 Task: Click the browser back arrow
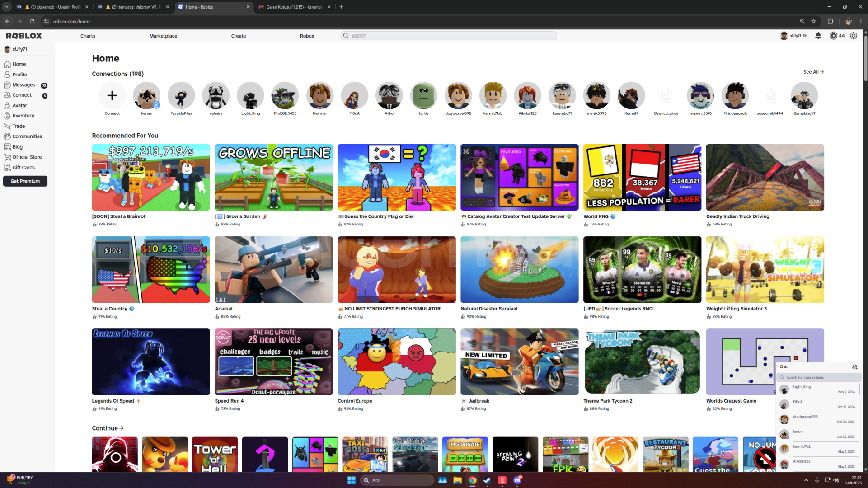click(7, 21)
